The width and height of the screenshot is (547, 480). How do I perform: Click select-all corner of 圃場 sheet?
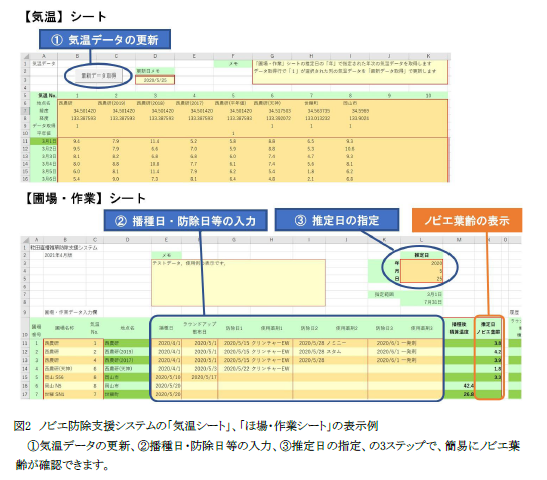(x=25, y=240)
